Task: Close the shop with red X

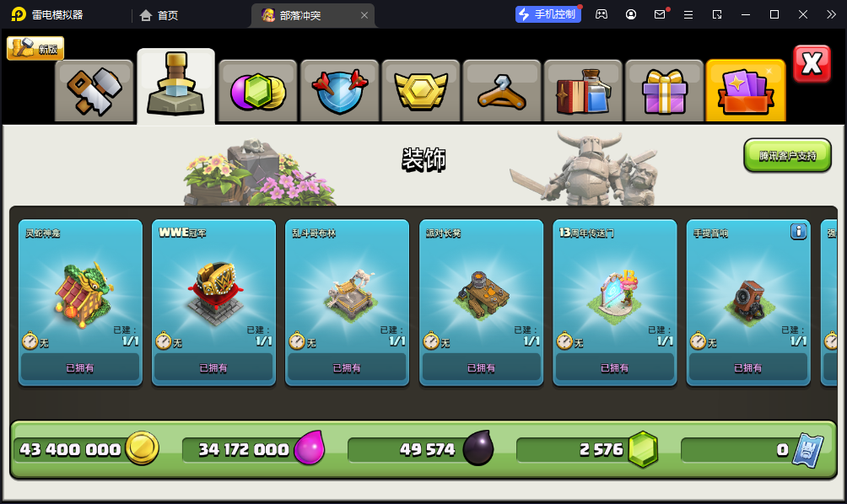Action: (812, 64)
